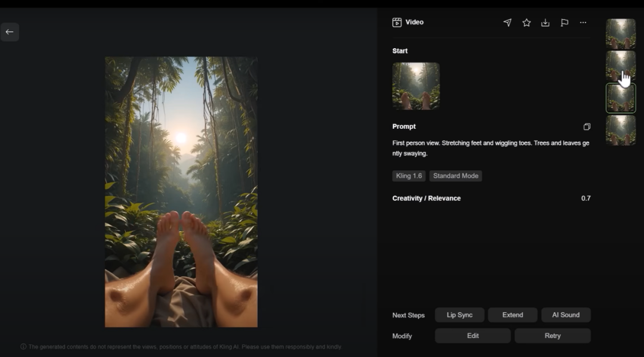Viewport: 644px width, 357px height.
Task: Select the highlighted third video thumbnail
Action: (621, 98)
